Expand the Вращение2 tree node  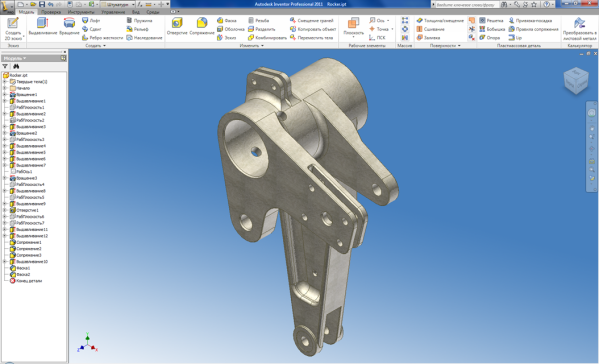coord(5,133)
